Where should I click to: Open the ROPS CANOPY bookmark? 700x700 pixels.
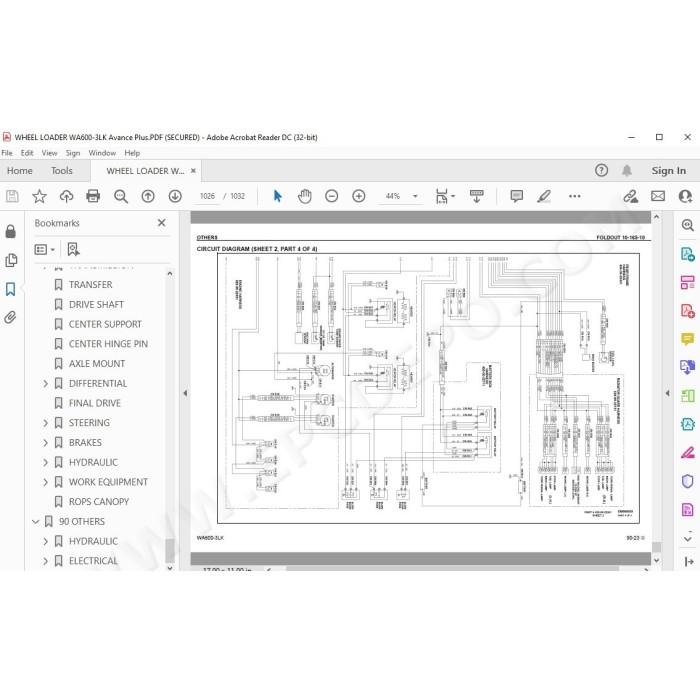[99, 502]
